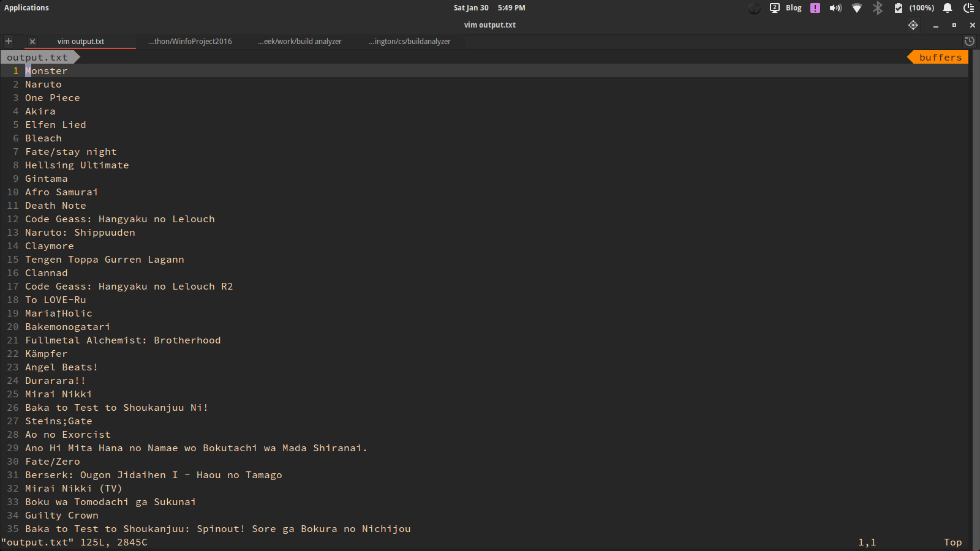Place cursor on line Steins;Gate
Screen dimensions: 980x551
(59, 421)
